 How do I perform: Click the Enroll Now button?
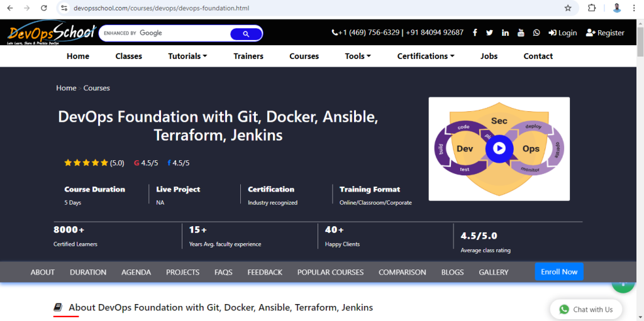coord(559,272)
